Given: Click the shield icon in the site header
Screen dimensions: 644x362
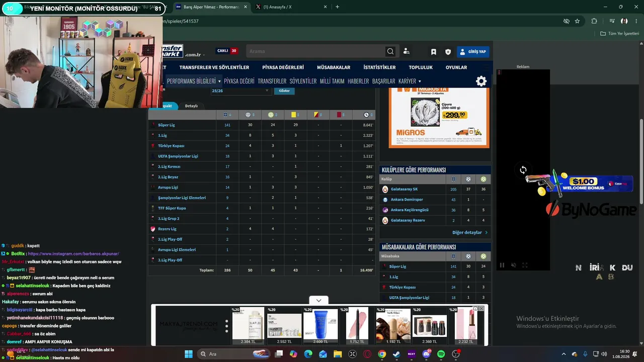Looking at the screenshot, I should (448, 52).
